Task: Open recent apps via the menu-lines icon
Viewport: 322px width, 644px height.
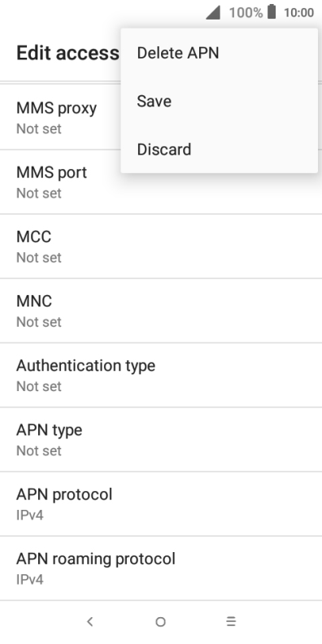Action: pos(231,622)
